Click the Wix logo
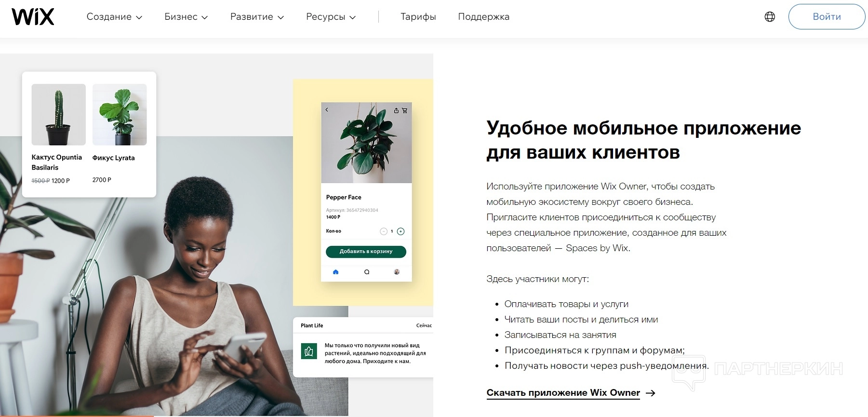The image size is (868, 417). pos(33,17)
